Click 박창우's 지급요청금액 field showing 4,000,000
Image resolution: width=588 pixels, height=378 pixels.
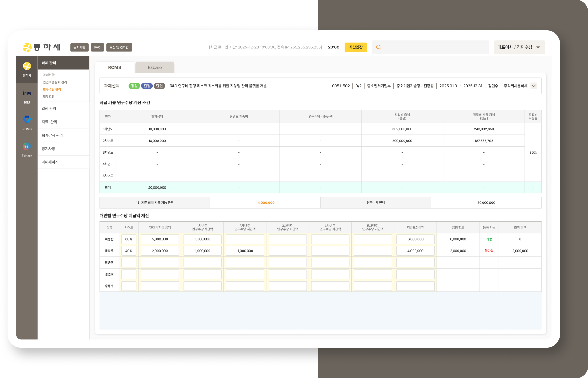tap(415, 251)
